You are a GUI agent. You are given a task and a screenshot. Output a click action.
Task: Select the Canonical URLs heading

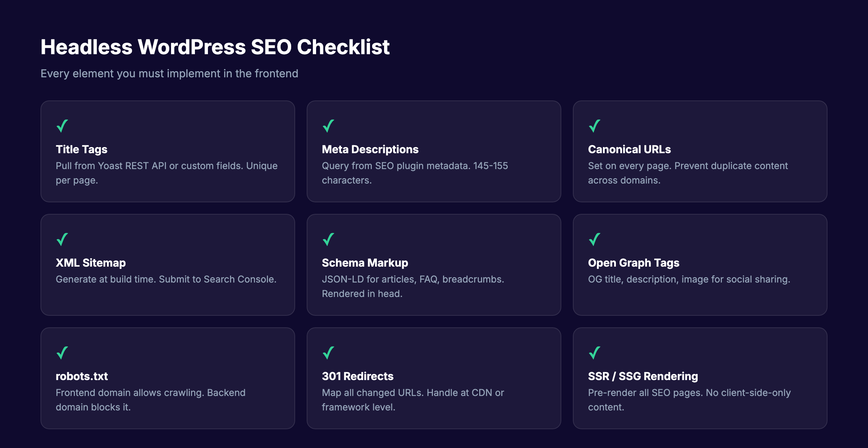pos(629,149)
